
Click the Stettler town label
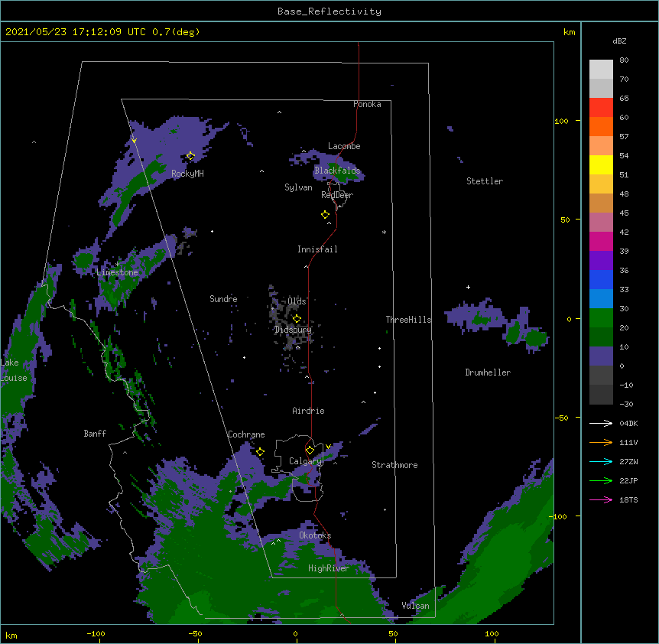[x=485, y=181]
